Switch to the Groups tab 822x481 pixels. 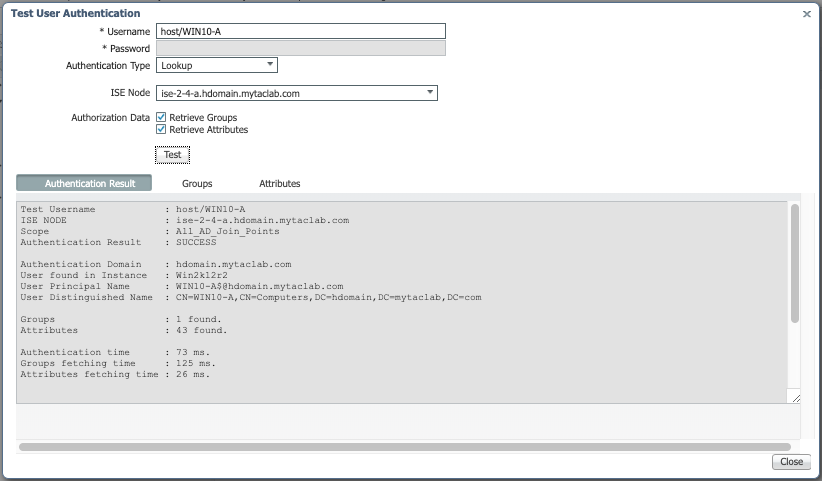(197, 183)
